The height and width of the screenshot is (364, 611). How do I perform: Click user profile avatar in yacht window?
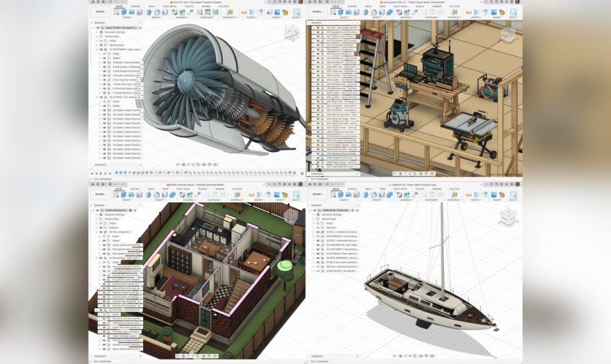(517, 184)
